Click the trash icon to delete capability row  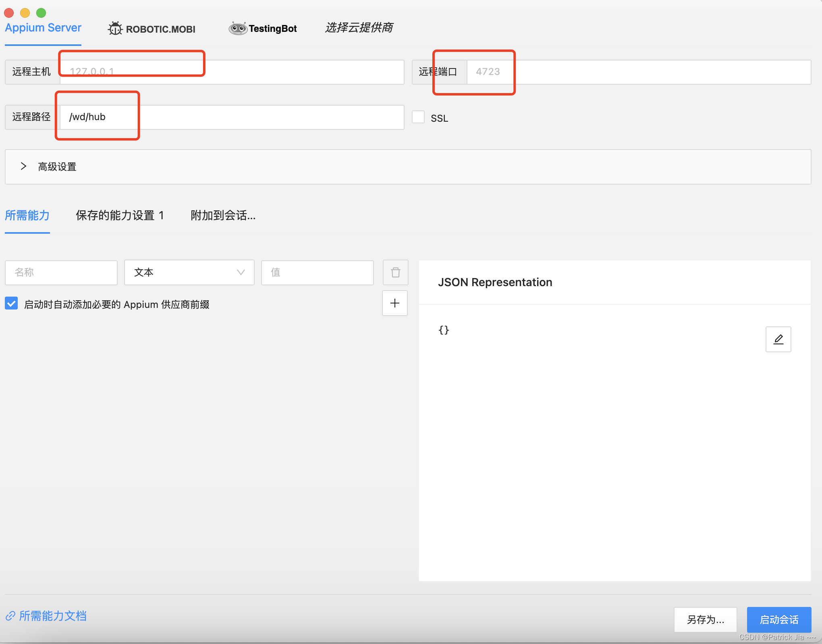pos(395,272)
